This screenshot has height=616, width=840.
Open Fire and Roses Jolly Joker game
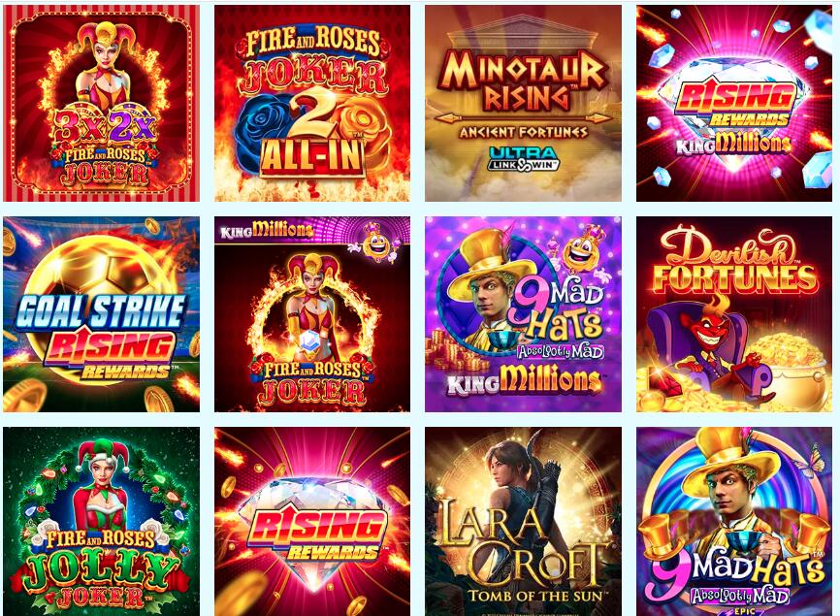[101, 521]
